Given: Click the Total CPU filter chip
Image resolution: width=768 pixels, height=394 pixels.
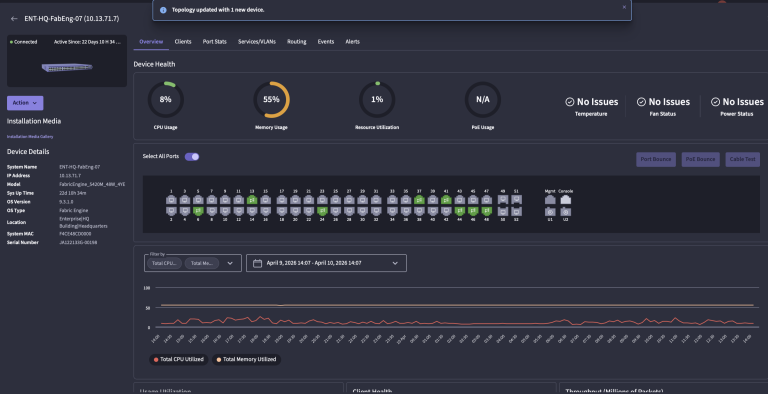Looking at the screenshot, I should click(x=163, y=263).
